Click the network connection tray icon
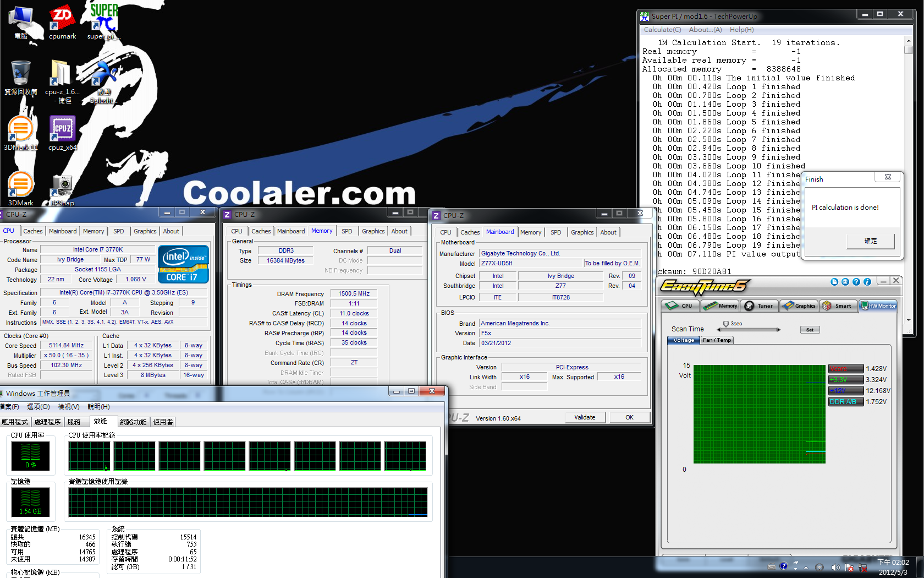 (862, 568)
